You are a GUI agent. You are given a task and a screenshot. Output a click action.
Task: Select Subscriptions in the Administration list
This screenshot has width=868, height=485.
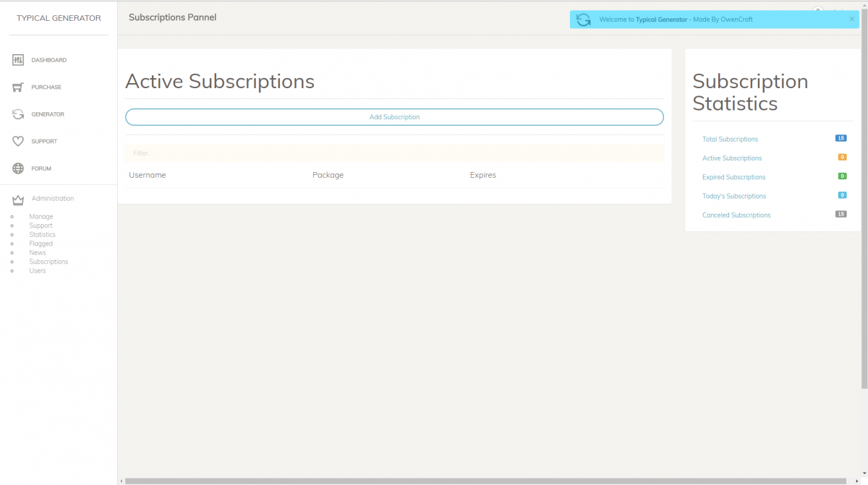[x=48, y=262]
